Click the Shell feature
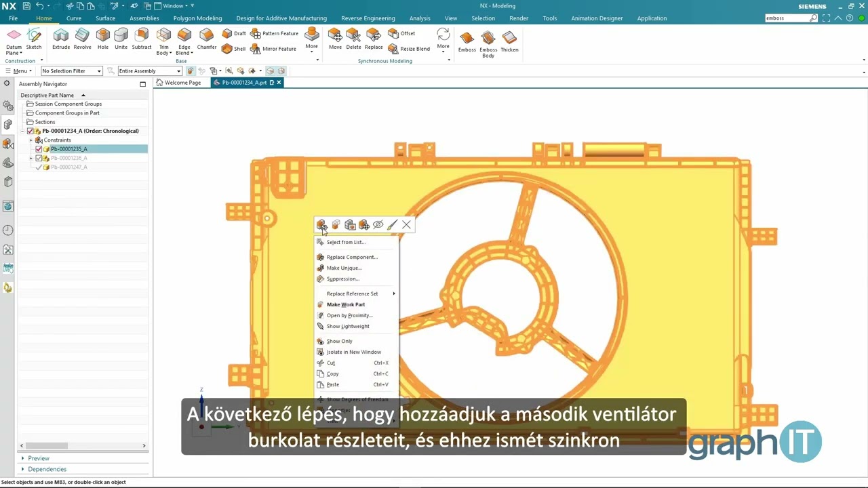The height and width of the screenshot is (488, 868). coord(234,49)
